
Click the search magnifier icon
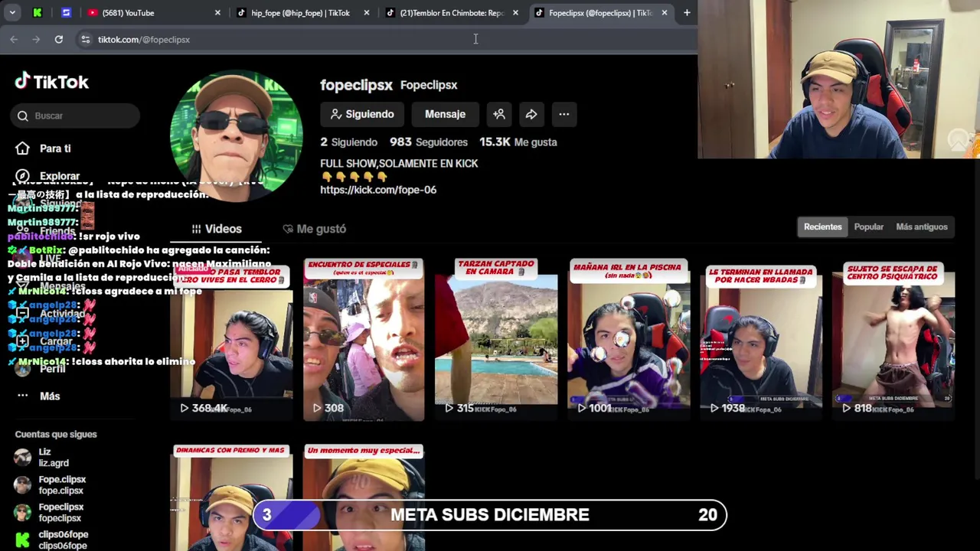coord(23,116)
